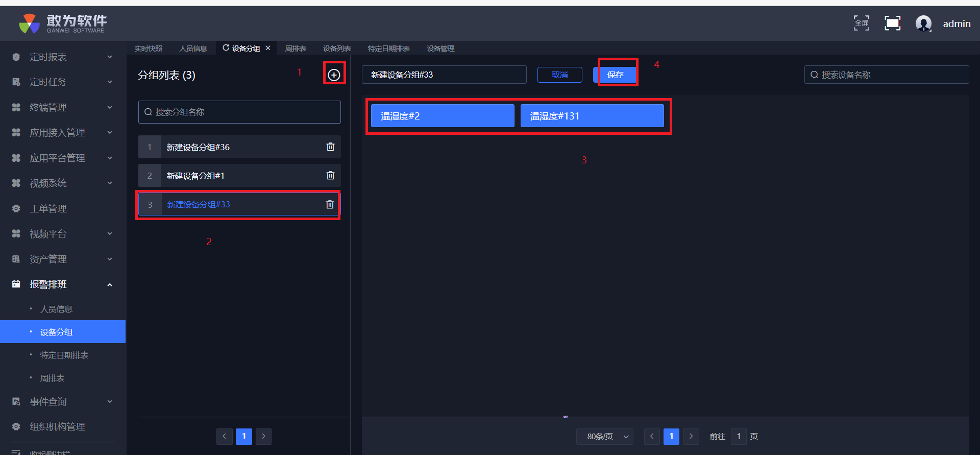980x455 pixels.
Task: Click the 保存 save button
Action: (x=615, y=75)
